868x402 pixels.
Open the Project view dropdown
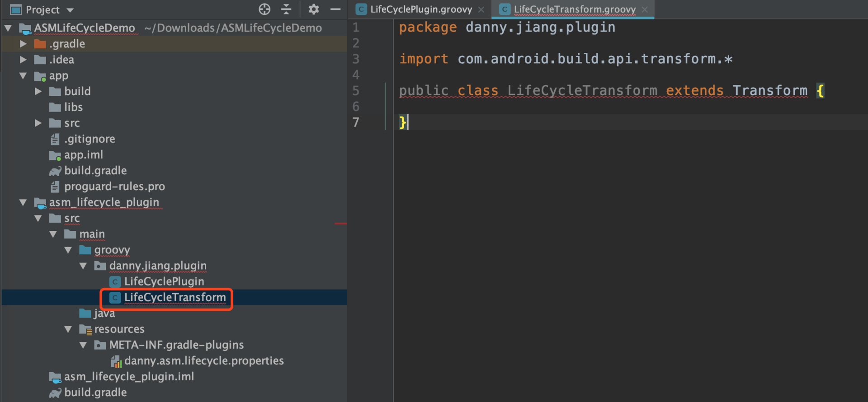tap(70, 10)
